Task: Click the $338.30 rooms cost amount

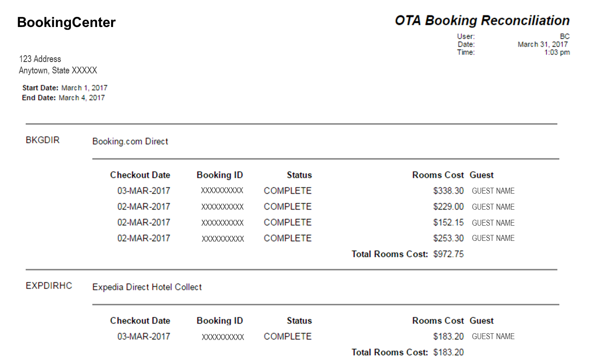Action: click(x=448, y=191)
